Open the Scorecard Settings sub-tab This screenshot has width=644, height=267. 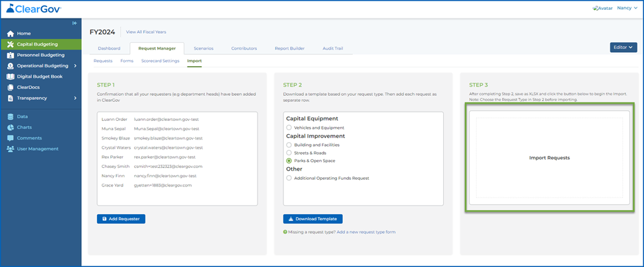(x=161, y=61)
